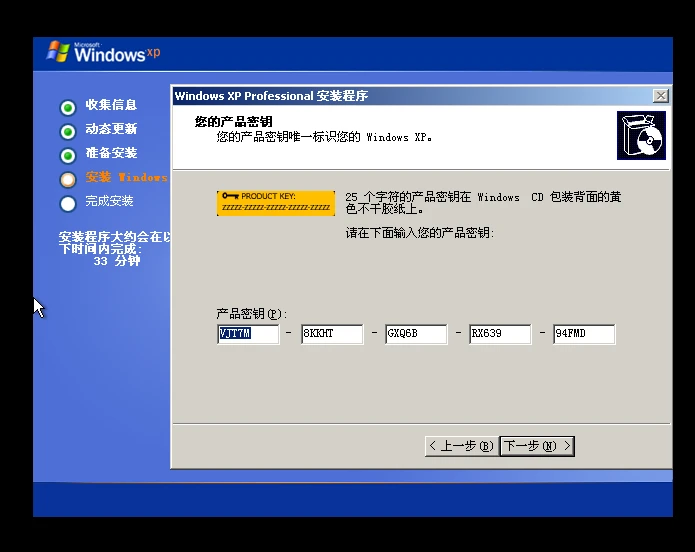Click the green bullet beside 动态更新
695x552 pixels.
(x=68, y=132)
